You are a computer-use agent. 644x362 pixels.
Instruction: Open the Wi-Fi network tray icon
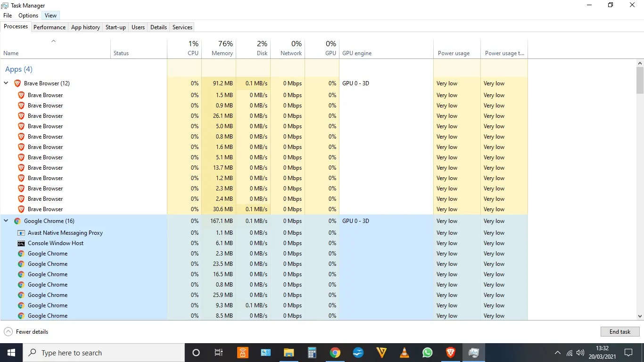click(570, 353)
